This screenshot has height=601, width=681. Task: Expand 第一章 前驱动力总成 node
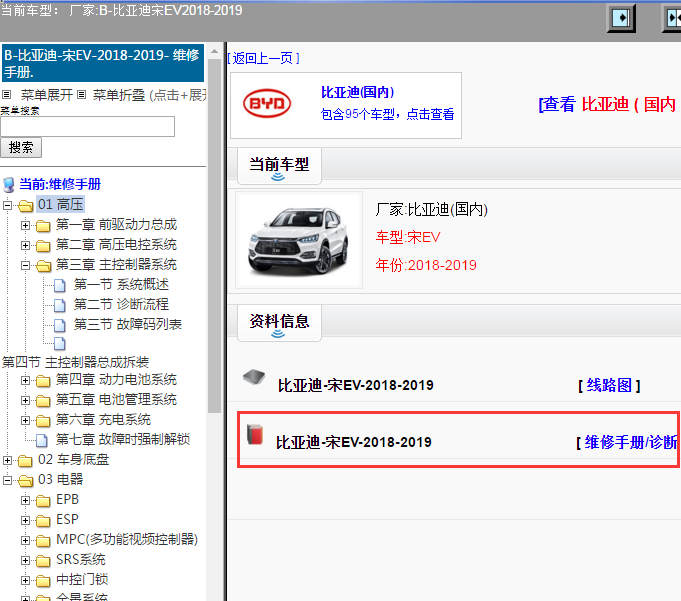click(x=25, y=225)
